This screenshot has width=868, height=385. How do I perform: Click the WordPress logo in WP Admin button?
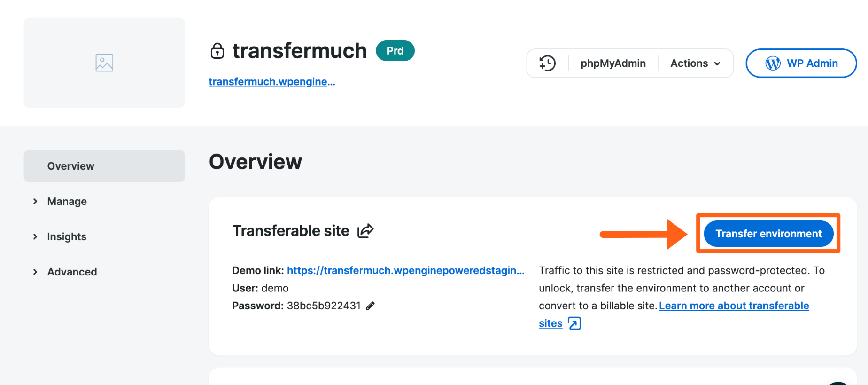pyautogui.click(x=774, y=63)
